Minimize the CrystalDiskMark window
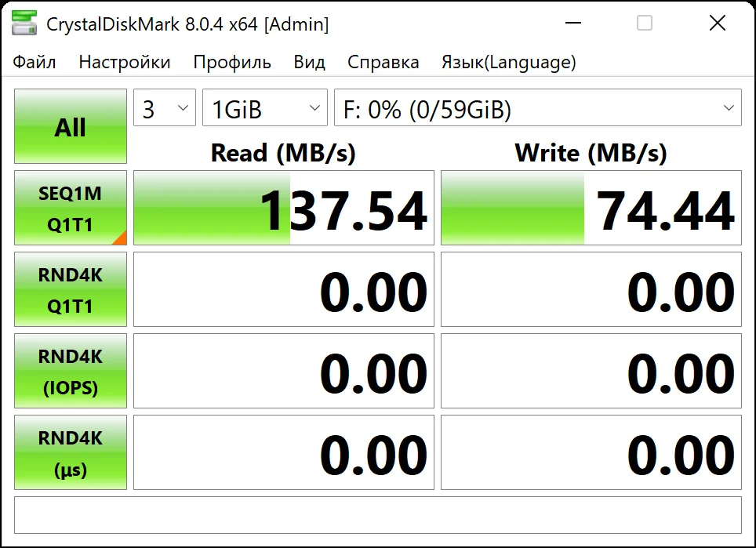This screenshot has height=548, width=756. point(572,23)
